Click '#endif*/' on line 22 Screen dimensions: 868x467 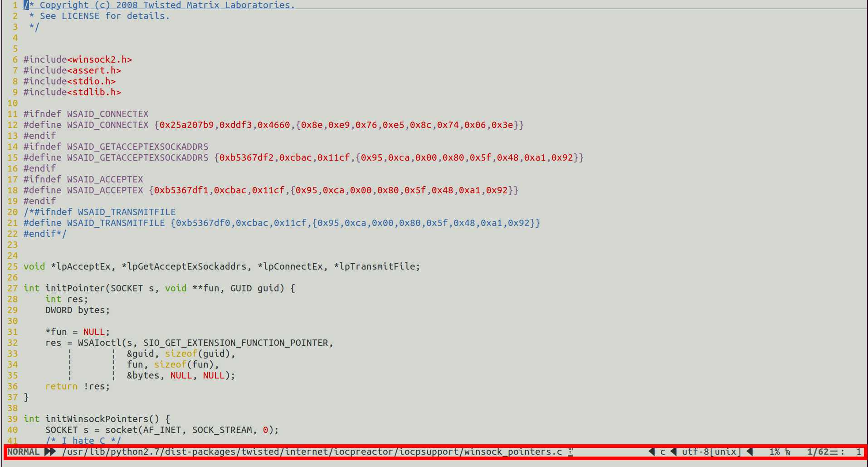45,234
